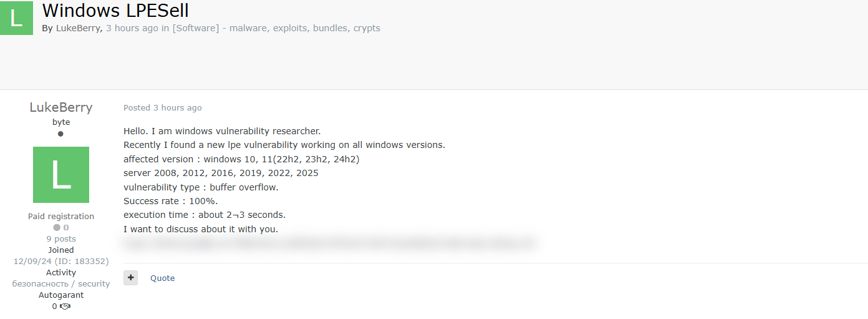The image size is (868, 319).
Task: Click the byte rank label
Action: 61,122
